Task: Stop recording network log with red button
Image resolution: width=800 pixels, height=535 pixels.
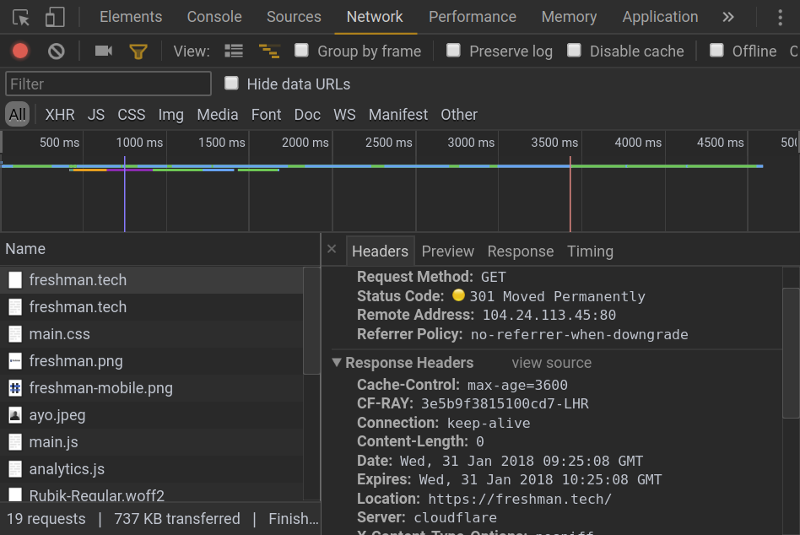Action: pyautogui.click(x=20, y=51)
